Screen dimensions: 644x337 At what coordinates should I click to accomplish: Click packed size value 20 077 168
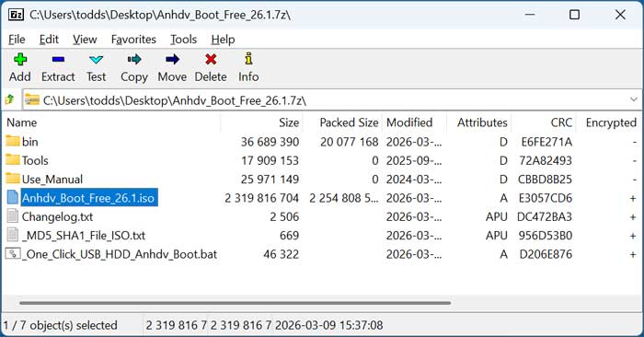click(x=349, y=142)
